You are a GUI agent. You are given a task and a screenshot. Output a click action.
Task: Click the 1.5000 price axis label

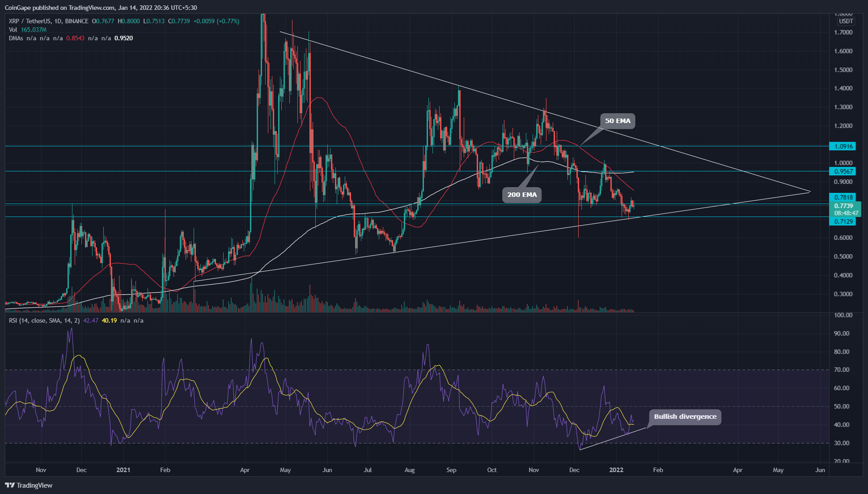point(843,70)
